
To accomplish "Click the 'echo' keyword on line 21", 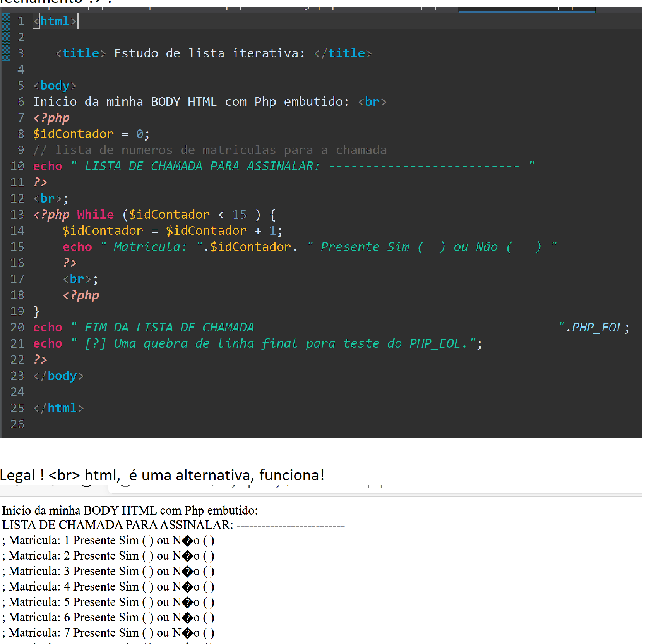I will 48,343.
